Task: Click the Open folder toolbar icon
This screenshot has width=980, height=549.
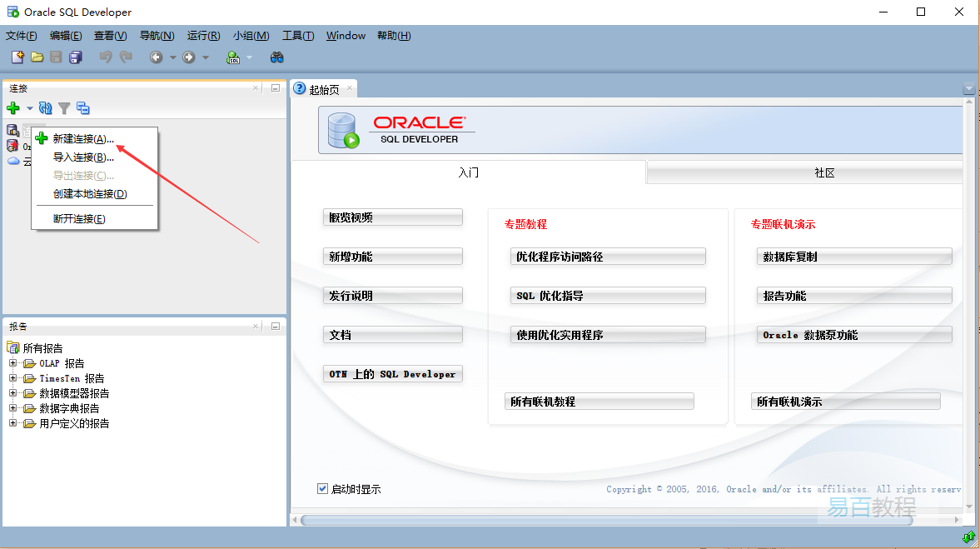Action: pos(37,57)
